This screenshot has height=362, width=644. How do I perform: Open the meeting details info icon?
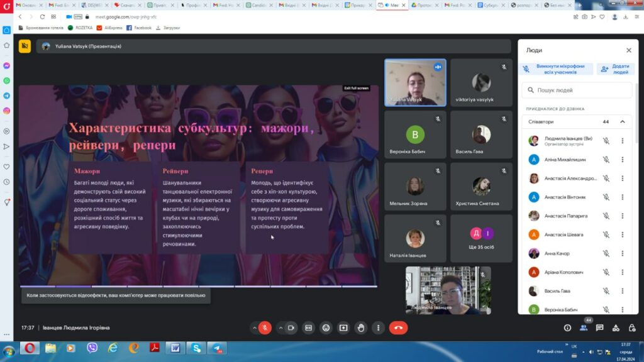pos(567,328)
